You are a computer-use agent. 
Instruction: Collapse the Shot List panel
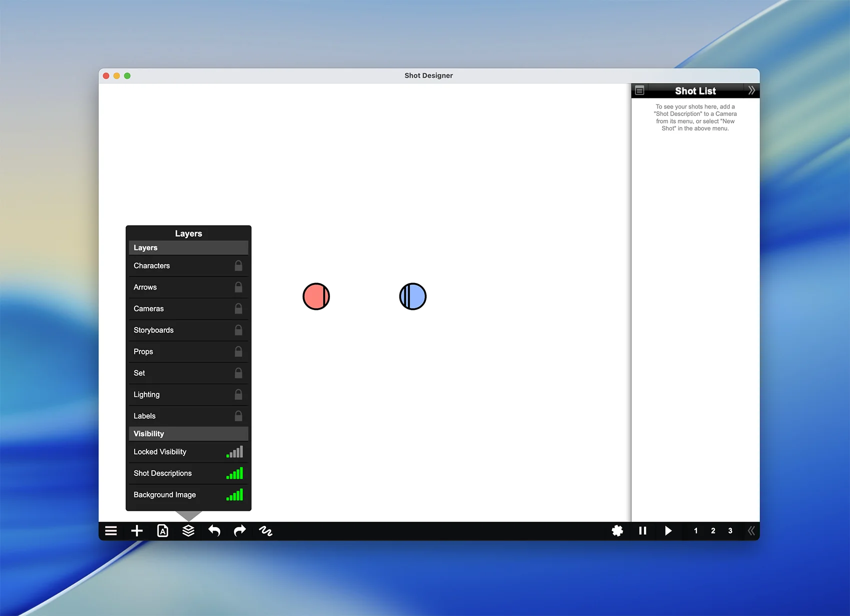[x=751, y=90]
